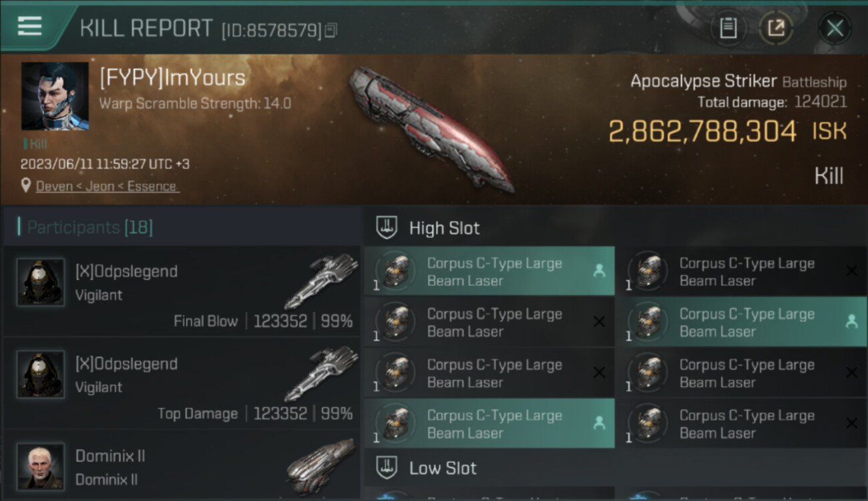Click the High Slot section icon

(387, 228)
